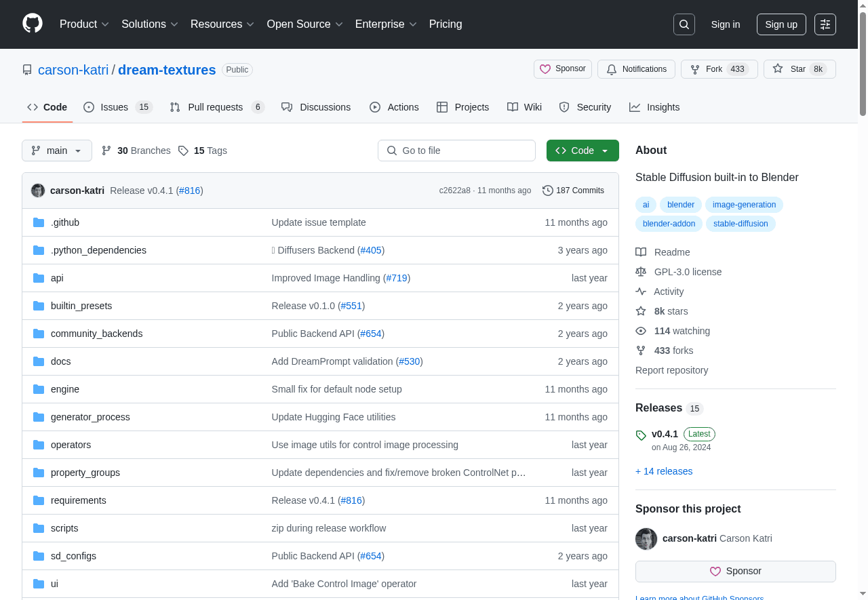Toggle Notifications for this repository
This screenshot has width=868, height=600.
pos(637,69)
